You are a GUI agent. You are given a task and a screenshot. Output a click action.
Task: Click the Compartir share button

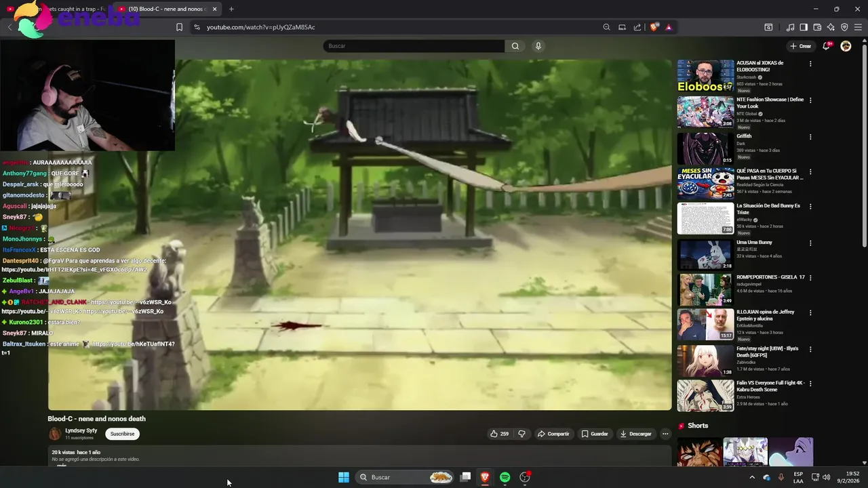pyautogui.click(x=553, y=434)
